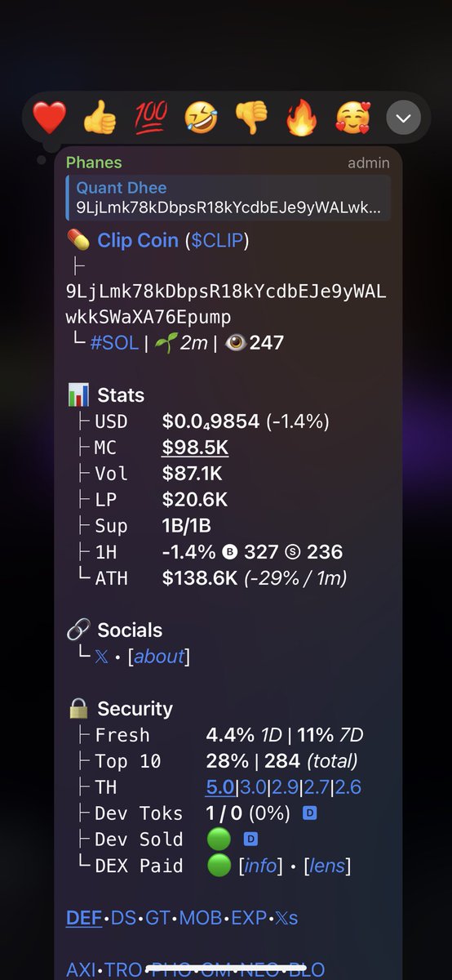
Task: Open the underlined $98.5K market cap link
Action: tap(195, 448)
